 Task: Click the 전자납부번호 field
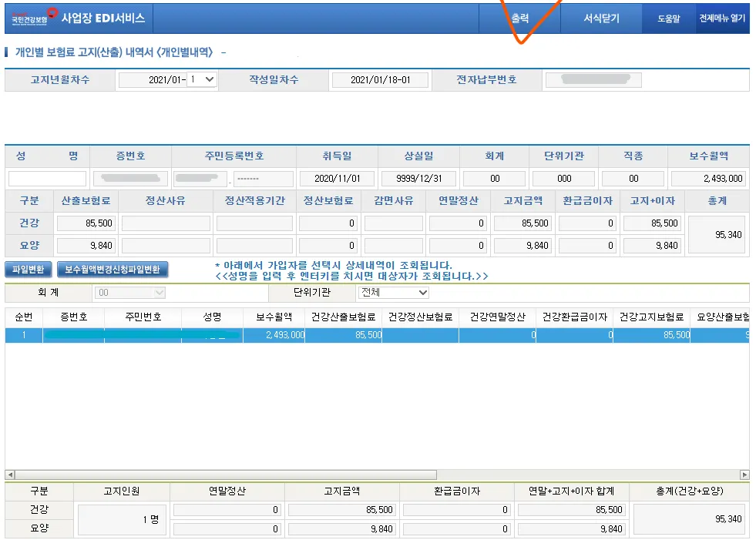click(593, 80)
